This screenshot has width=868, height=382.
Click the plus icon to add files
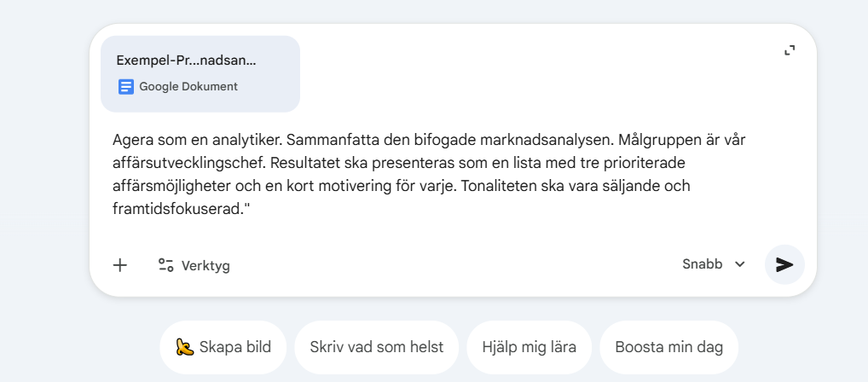click(x=120, y=265)
